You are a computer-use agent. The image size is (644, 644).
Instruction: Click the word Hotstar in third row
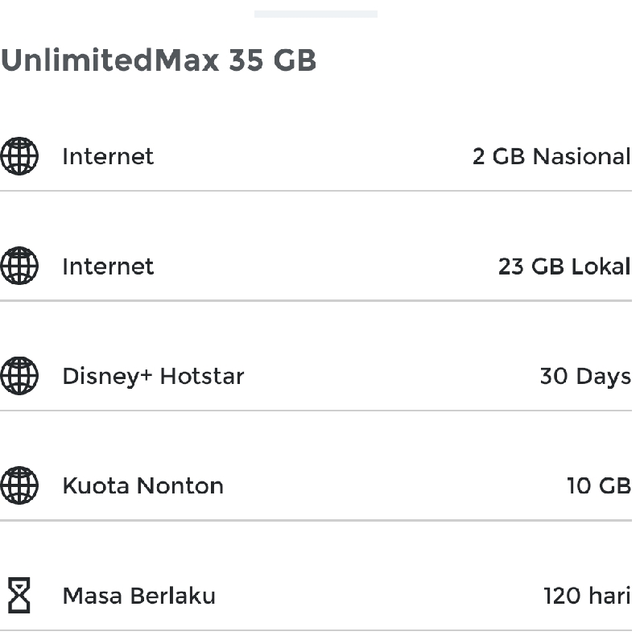(202, 376)
